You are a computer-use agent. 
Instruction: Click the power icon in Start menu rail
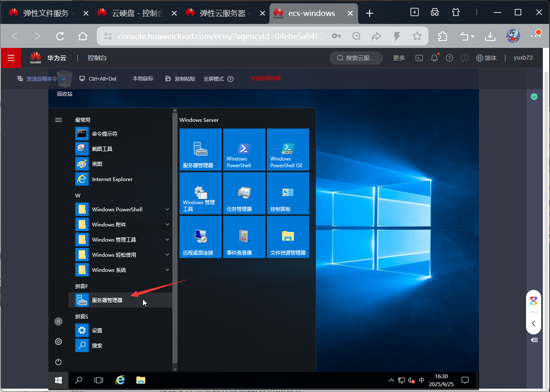[x=58, y=362]
